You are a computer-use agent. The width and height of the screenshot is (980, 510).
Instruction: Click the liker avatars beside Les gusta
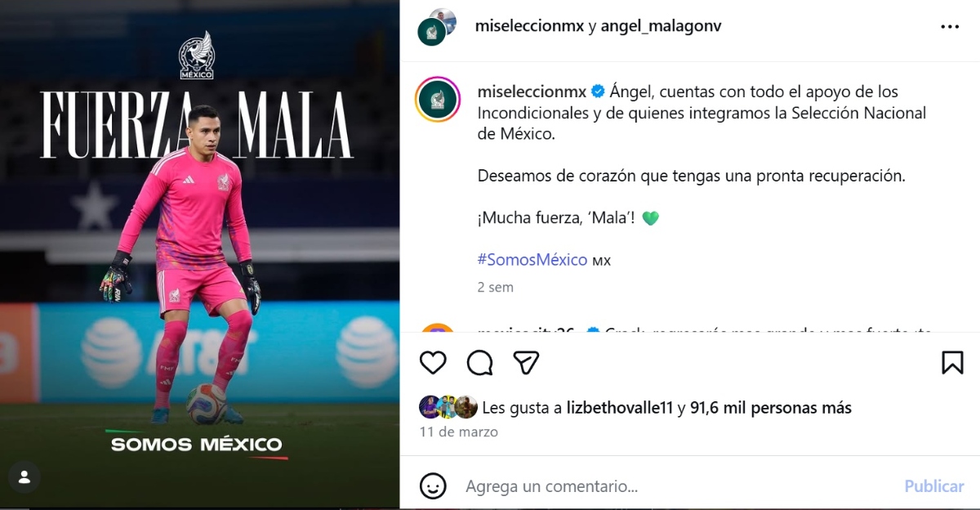[448, 407]
